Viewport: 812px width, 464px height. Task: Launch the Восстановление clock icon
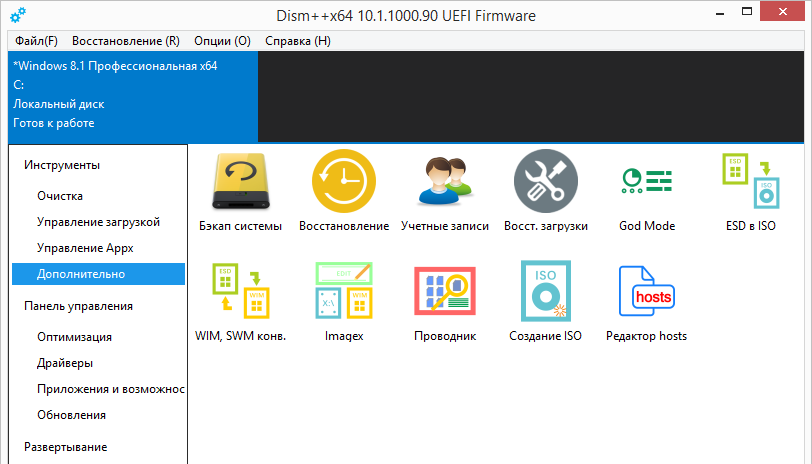point(343,182)
